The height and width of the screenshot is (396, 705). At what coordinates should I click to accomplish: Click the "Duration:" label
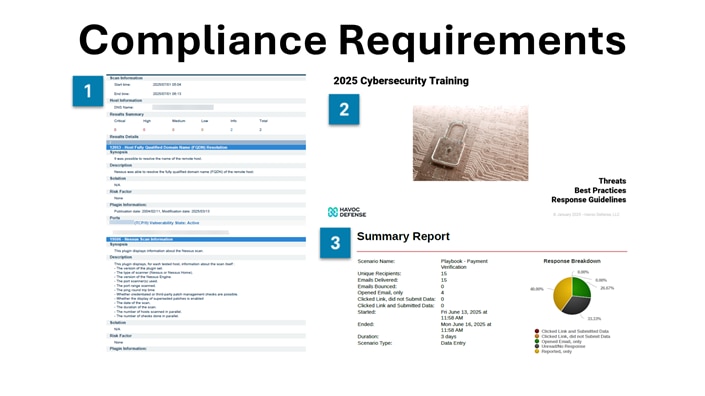point(368,336)
